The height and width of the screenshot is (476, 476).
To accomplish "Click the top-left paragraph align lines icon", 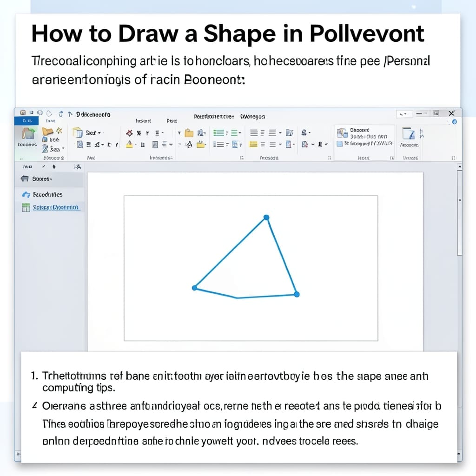I will pyautogui.click(x=254, y=132).
